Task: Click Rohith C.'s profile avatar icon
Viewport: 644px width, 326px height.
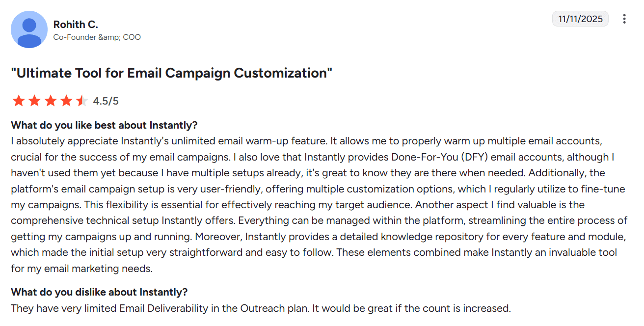Action: tap(29, 29)
